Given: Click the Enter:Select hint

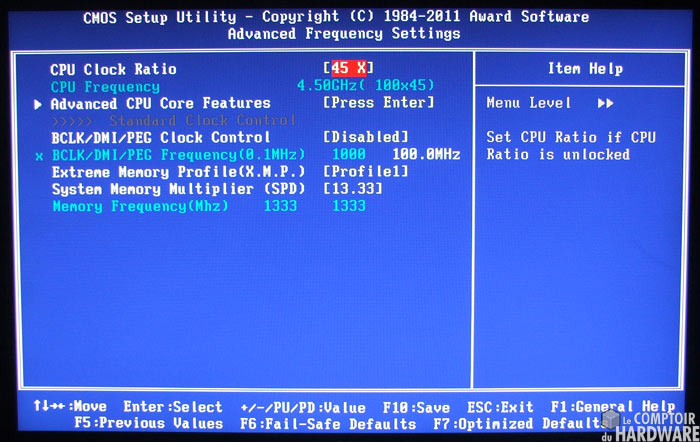Looking at the screenshot, I should click(173, 407).
